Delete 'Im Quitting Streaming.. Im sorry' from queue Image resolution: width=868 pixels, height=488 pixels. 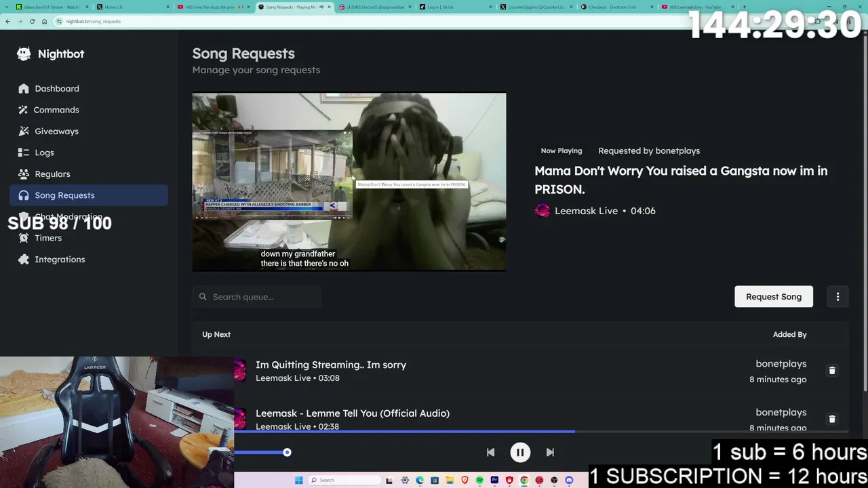click(832, 371)
